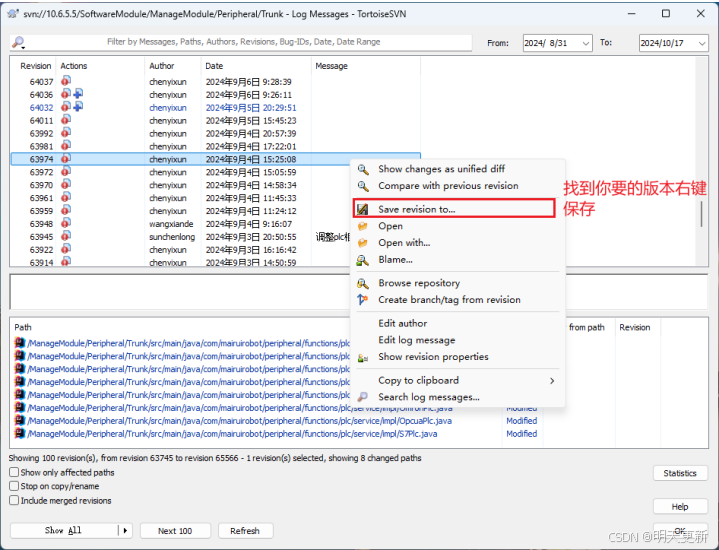719x550 pixels.
Task: Click the Browse repository icon
Action: tap(362, 283)
